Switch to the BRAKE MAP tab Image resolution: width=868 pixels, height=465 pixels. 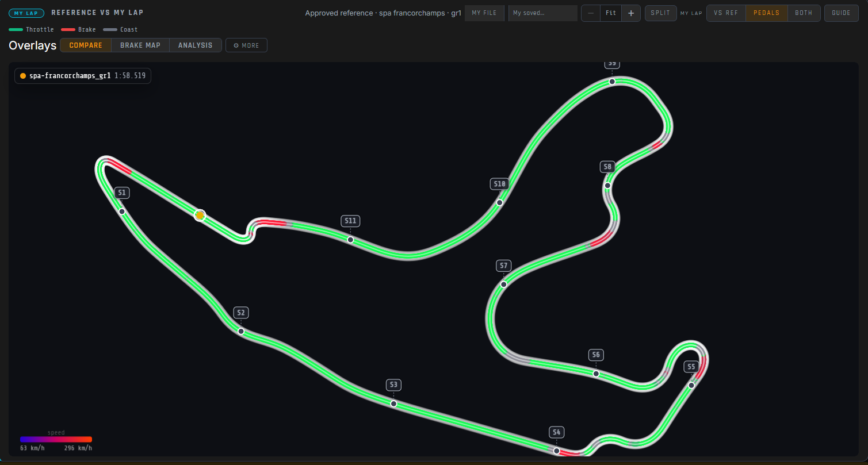(140, 45)
